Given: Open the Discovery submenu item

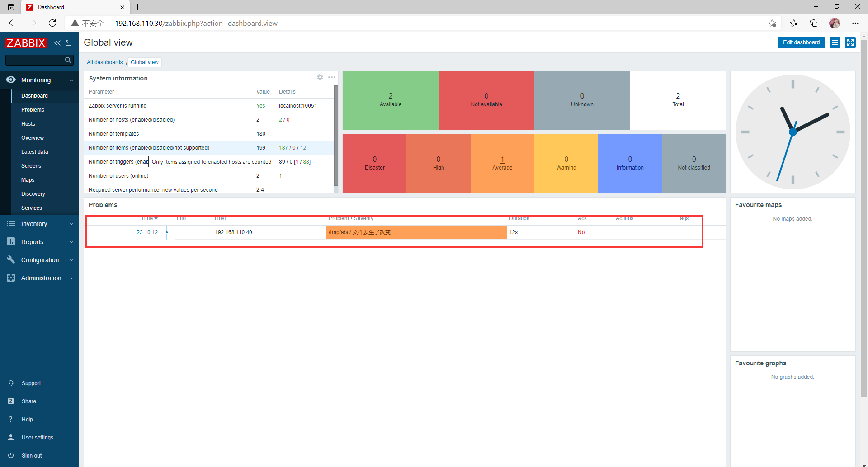Looking at the screenshot, I should (45, 194).
